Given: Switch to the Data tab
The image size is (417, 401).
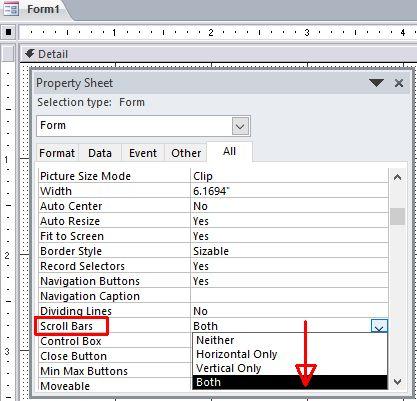Looking at the screenshot, I should click(x=100, y=153).
